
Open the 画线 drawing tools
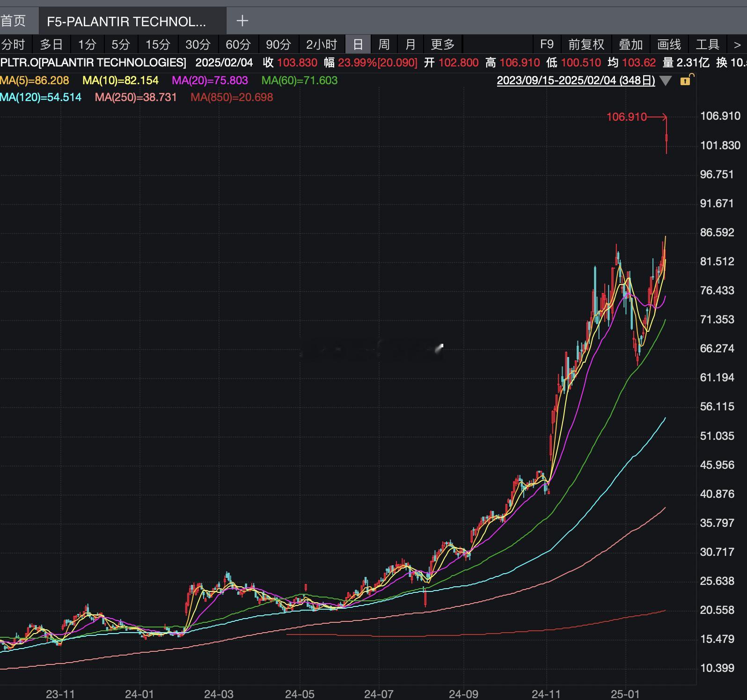669,44
